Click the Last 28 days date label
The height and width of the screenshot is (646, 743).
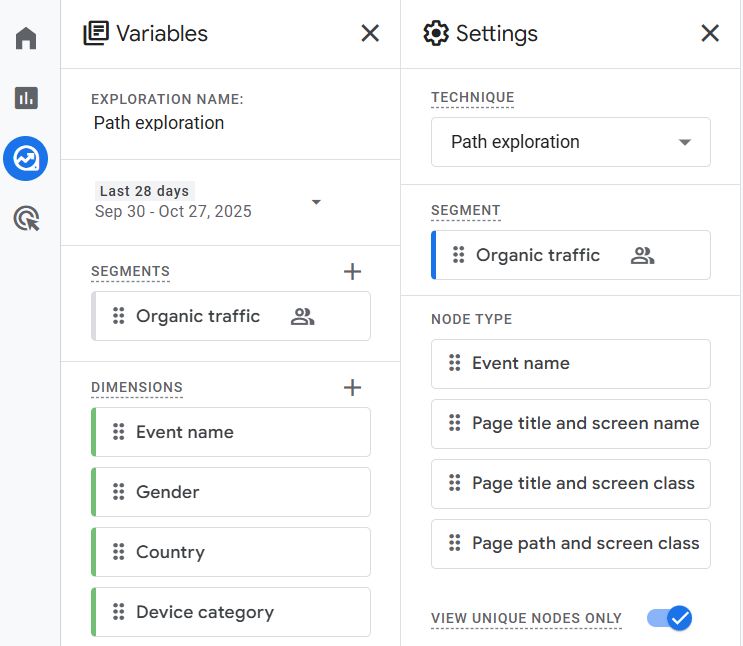(x=144, y=191)
